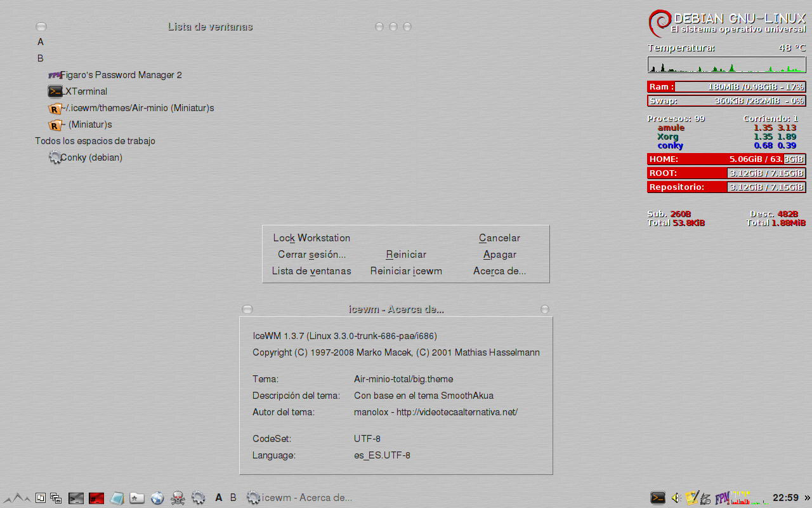
Task: Click the Debian swirl logo
Action: click(x=659, y=23)
